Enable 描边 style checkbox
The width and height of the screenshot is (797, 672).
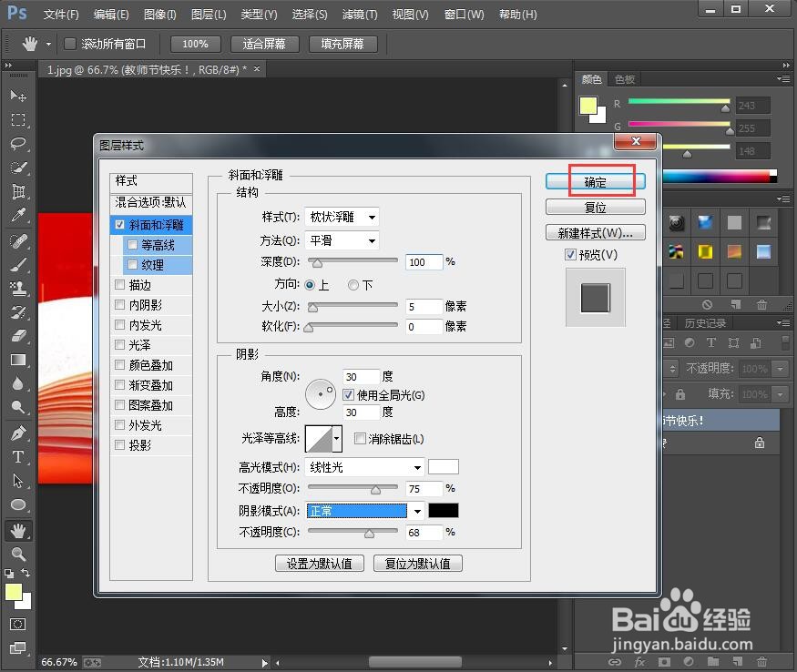[120, 285]
